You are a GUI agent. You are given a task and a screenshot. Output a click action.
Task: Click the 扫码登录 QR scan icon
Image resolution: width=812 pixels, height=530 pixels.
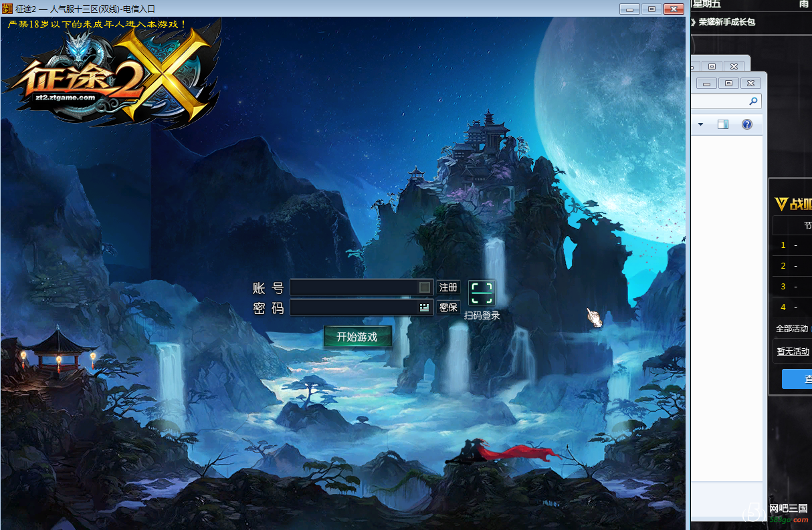[x=482, y=293]
